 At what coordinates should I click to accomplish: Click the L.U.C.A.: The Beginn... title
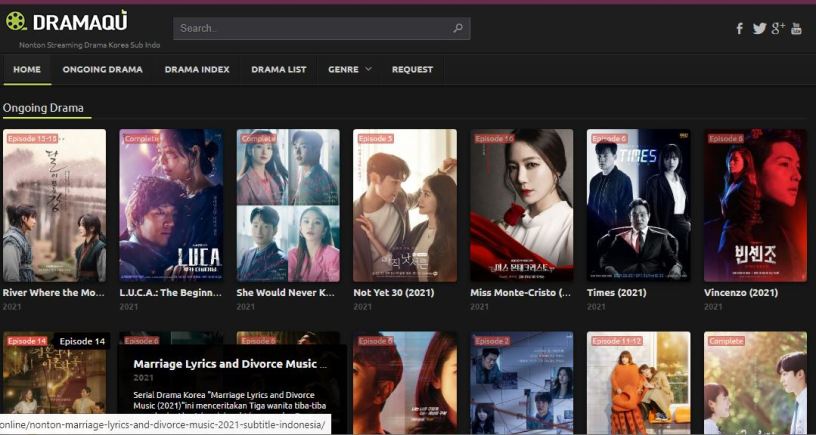pos(171,292)
